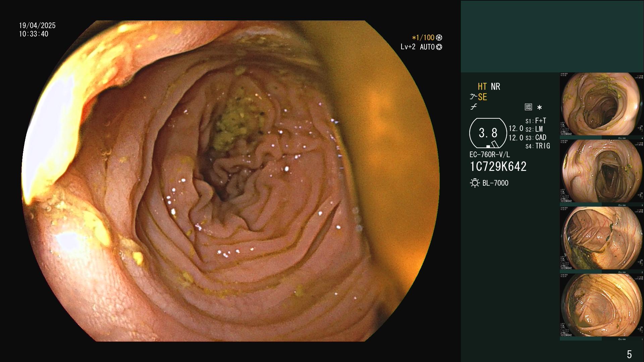Screen dimensions: 644x362
Task: Click the shutter speed fan icon
Action: [439, 38]
